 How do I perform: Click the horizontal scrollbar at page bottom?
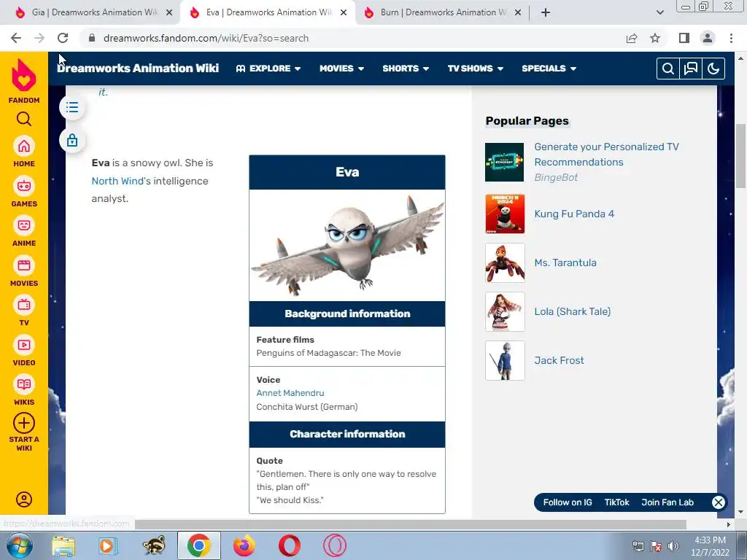pos(410,524)
